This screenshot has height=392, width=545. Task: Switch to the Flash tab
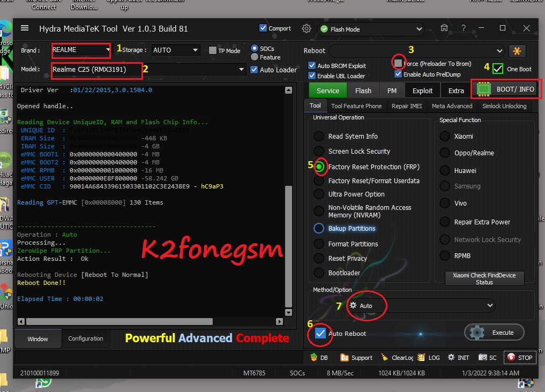[363, 91]
